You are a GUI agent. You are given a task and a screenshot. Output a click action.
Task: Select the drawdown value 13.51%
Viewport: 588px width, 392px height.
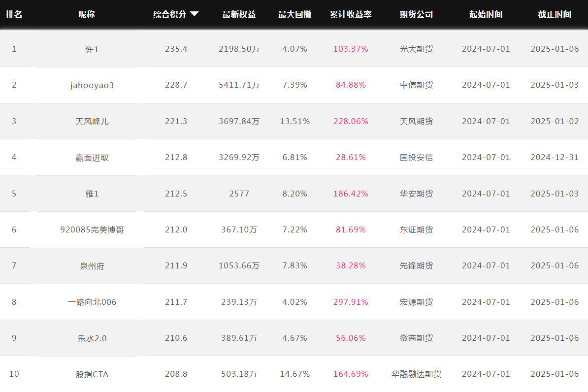point(295,121)
